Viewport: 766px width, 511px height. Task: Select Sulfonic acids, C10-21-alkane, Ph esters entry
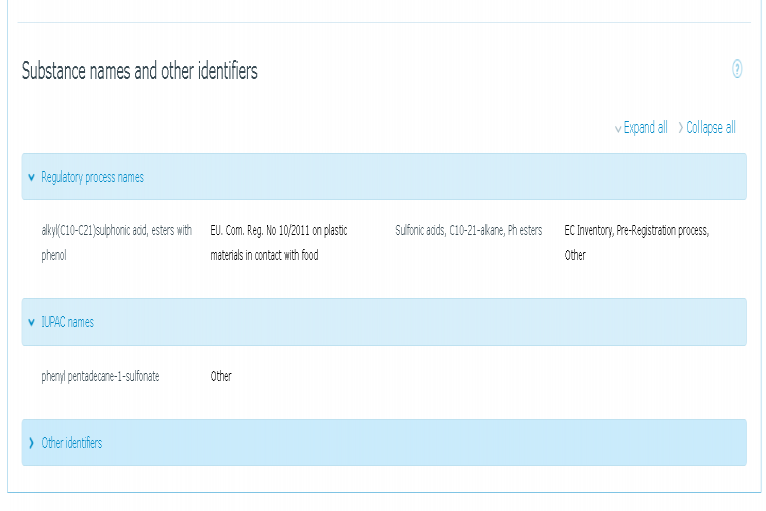pyautogui.click(x=468, y=231)
